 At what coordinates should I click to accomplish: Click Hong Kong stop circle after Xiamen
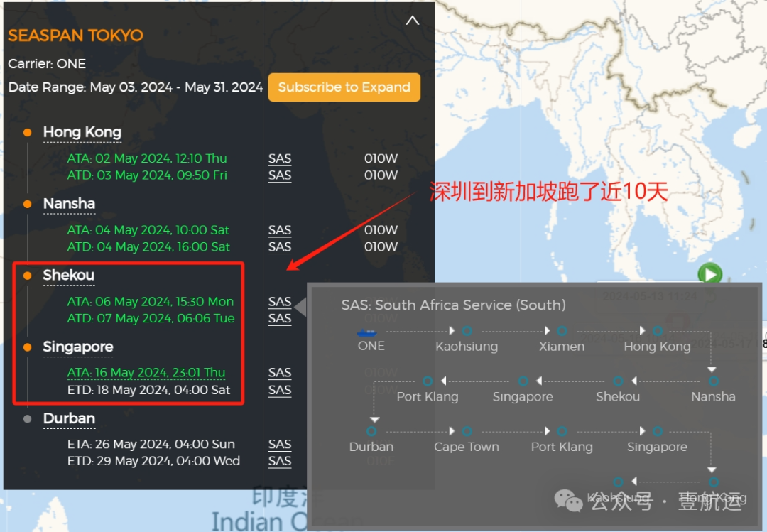(x=658, y=331)
